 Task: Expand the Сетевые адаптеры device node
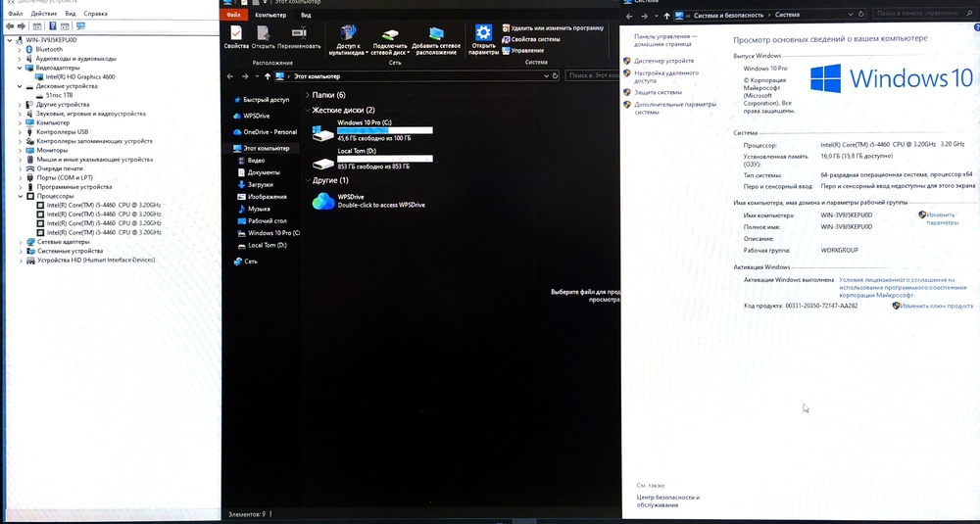22,242
